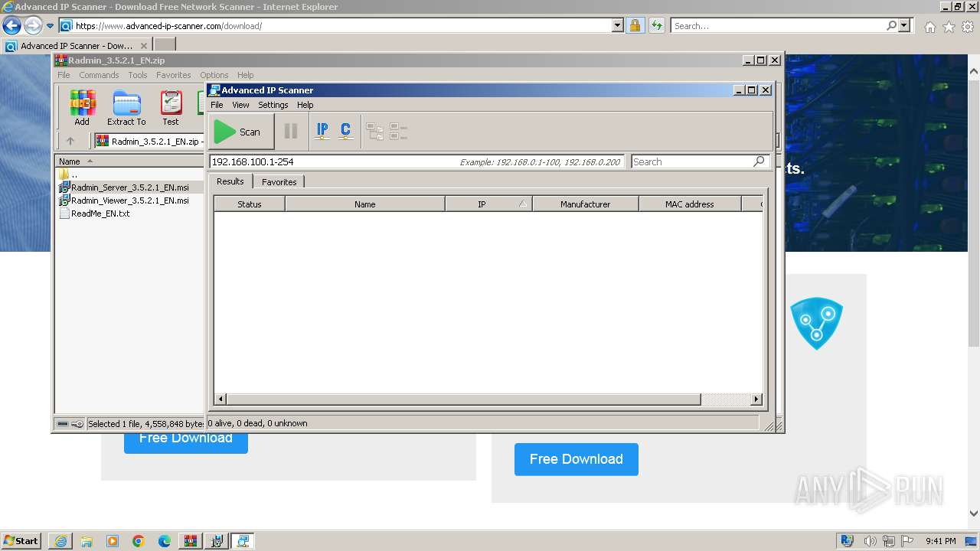This screenshot has height=551, width=980.
Task: Click the IE Favorites star icon
Action: coord(949,27)
